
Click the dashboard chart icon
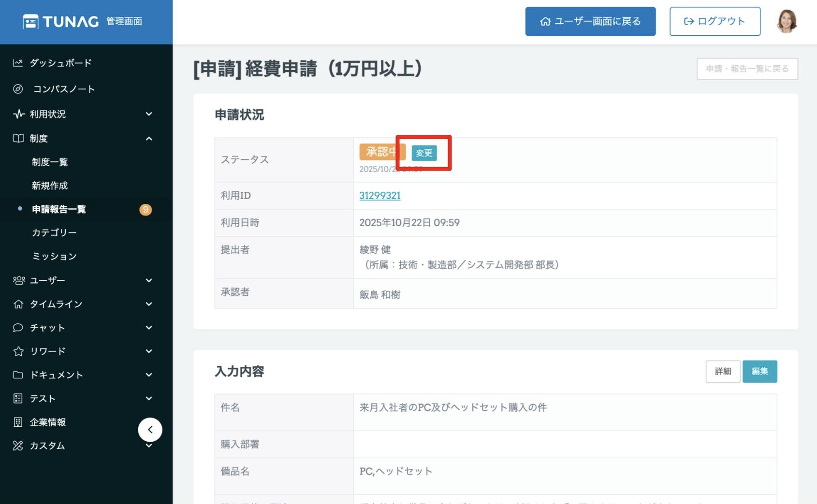pyautogui.click(x=18, y=63)
